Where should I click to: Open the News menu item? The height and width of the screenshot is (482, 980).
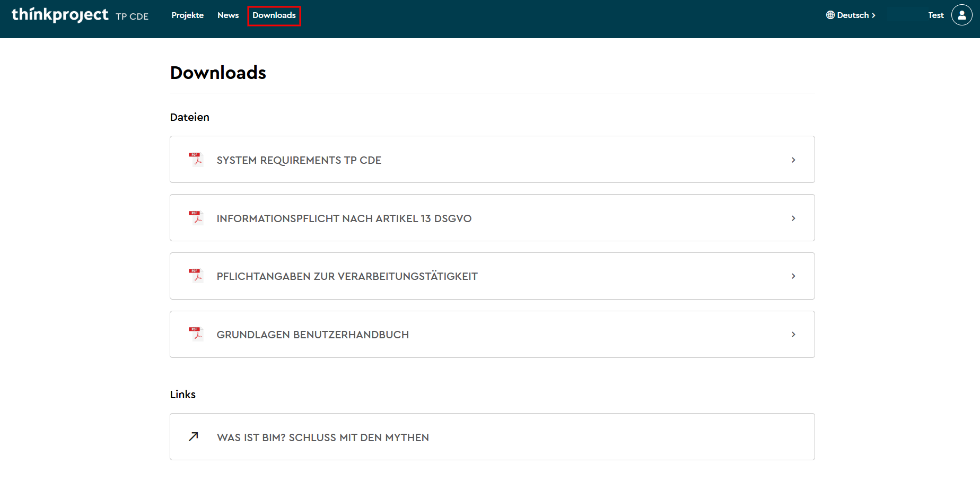(x=228, y=15)
